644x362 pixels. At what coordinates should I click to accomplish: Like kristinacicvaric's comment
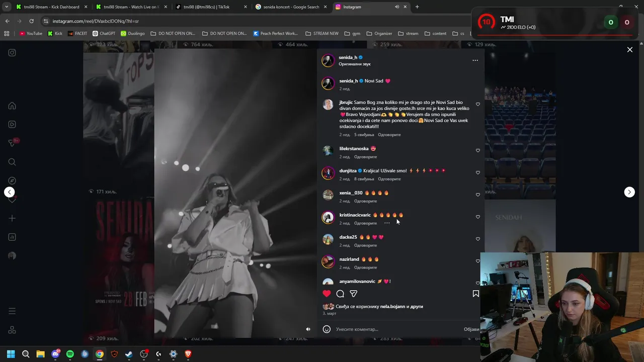click(x=478, y=217)
